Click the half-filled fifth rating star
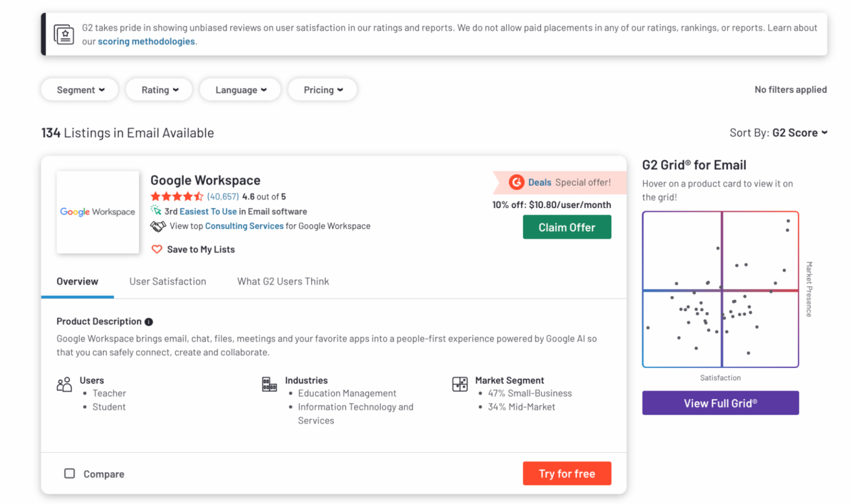 point(198,196)
